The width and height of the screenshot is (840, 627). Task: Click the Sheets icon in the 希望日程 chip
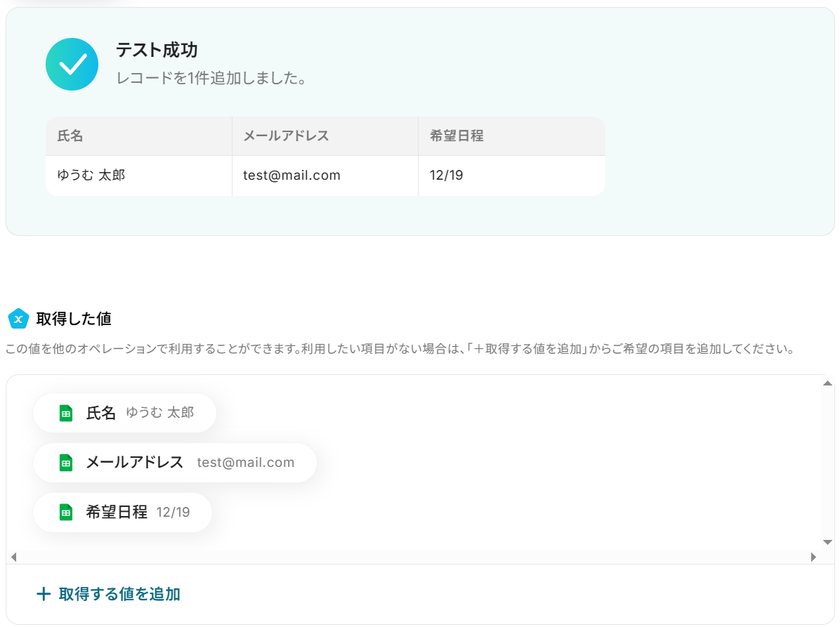click(66, 513)
